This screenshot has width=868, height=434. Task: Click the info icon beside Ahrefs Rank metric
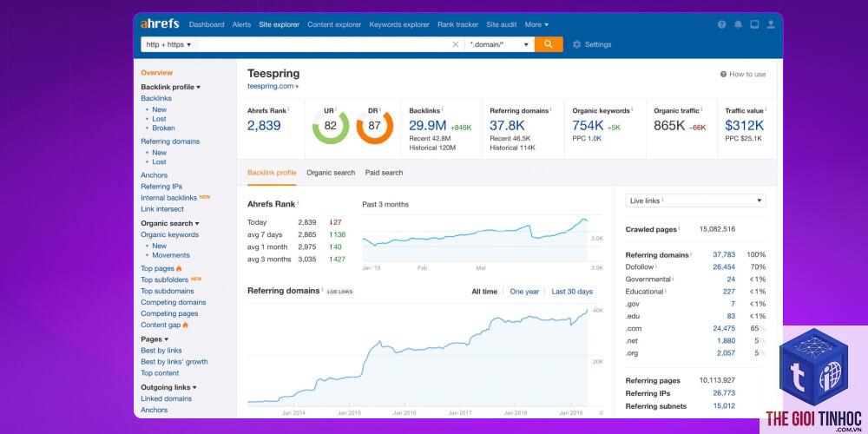288,109
